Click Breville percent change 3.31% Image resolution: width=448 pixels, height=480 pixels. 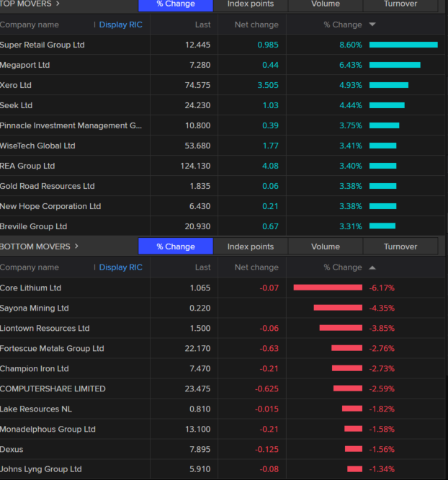pyautogui.click(x=350, y=226)
